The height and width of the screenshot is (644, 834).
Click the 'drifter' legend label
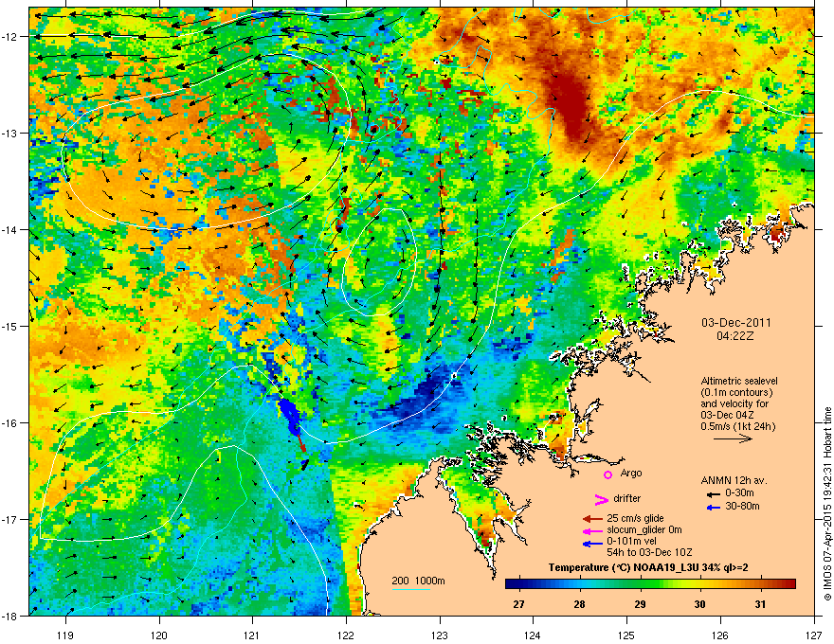627,498
